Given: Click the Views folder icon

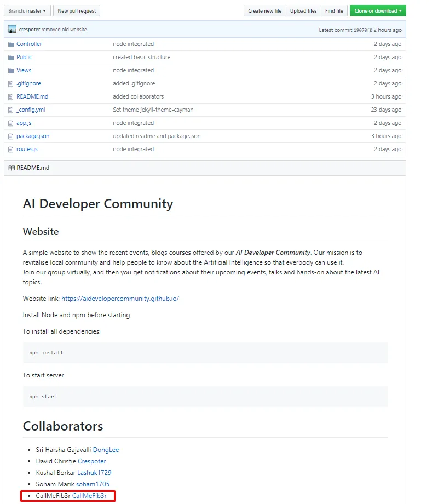Looking at the screenshot, I should point(11,70).
